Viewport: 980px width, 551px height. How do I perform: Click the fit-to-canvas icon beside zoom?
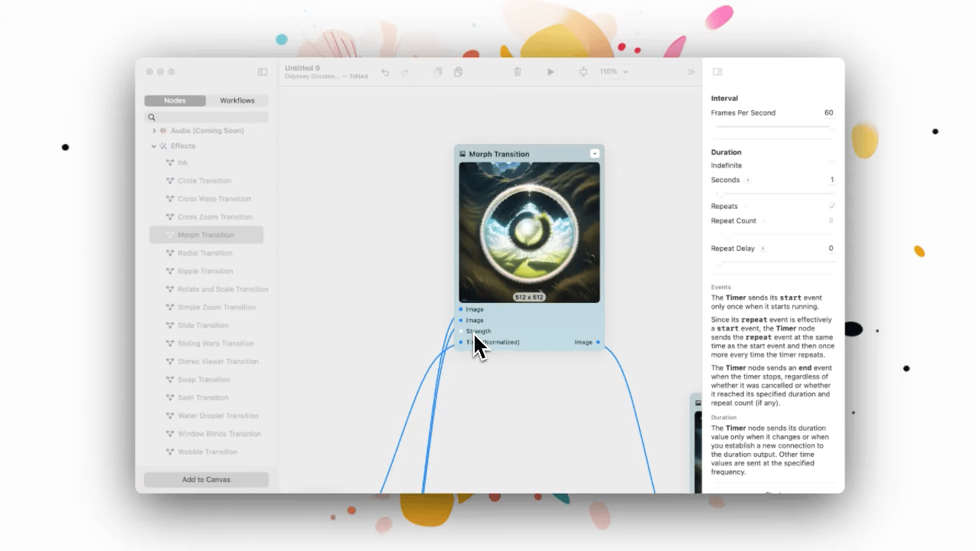click(583, 72)
